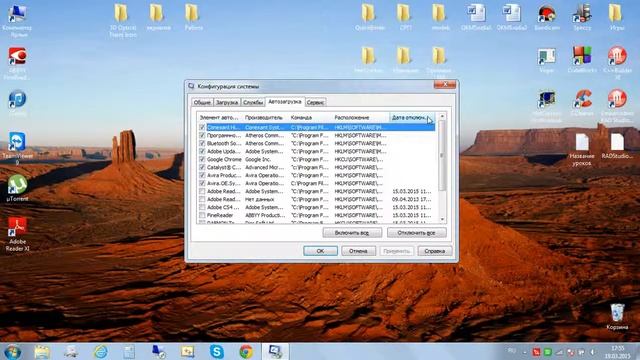Select the Advanced Micr... manufacturer cell
The width and height of the screenshot is (640, 360).
point(264,167)
